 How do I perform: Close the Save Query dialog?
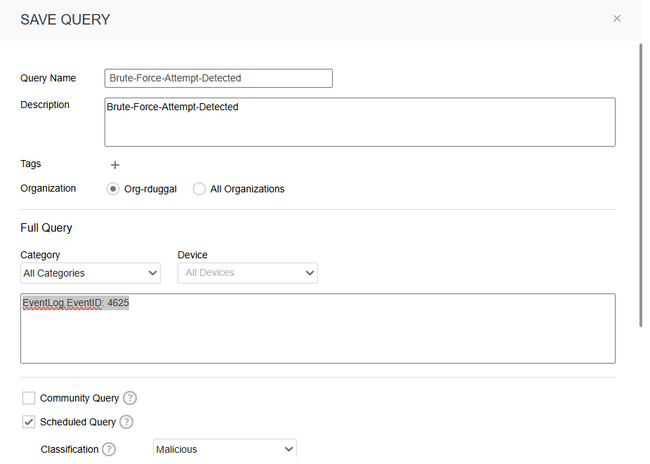tap(617, 18)
